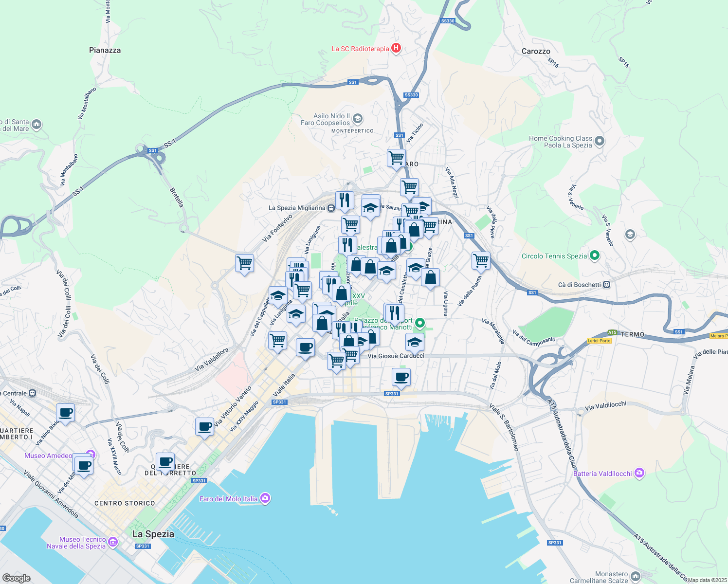Click the CENTRO STORICO district label
Image resolution: width=728 pixels, height=584 pixels.
(125, 503)
